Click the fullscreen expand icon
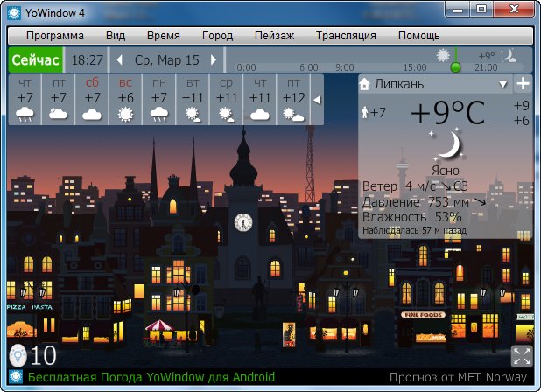The height and width of the screenshot is (392, 541). coord(522,355)
